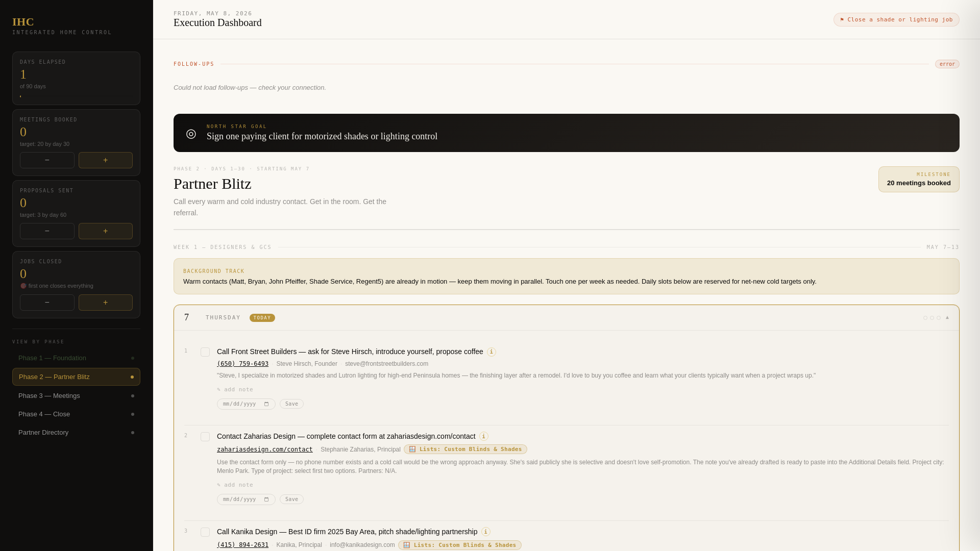The height and width of the screenshot is (551, 980).
Task: Save date for Front Street Builders task
Action: pos(291,404)
